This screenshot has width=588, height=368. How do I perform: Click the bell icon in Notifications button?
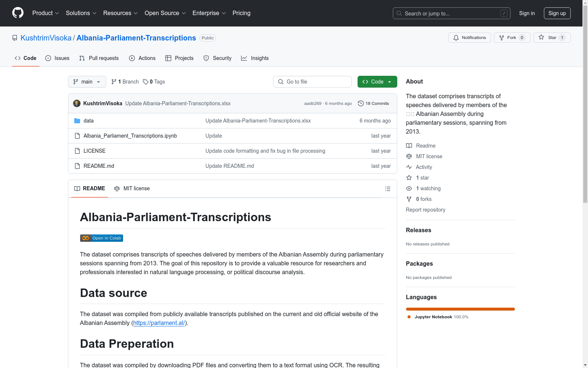456,38
